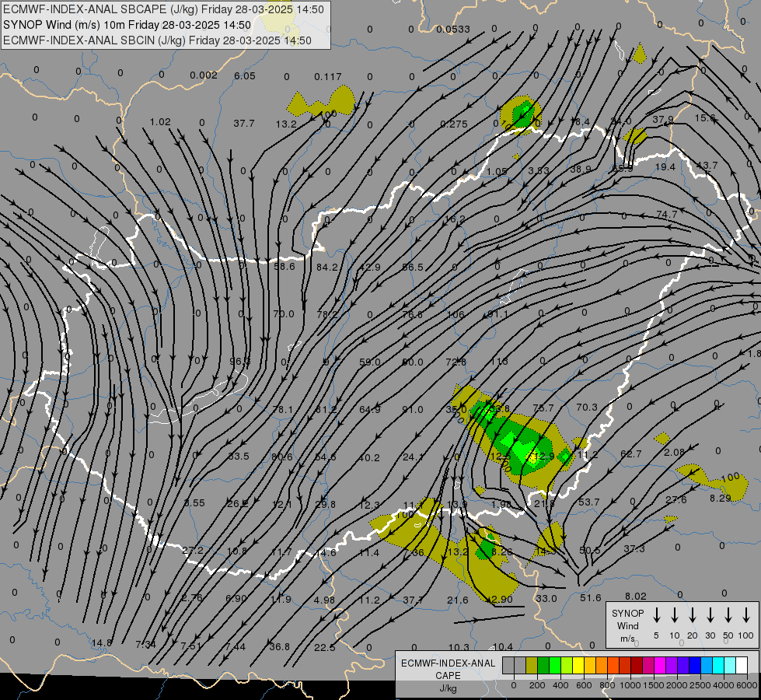The height and width of the screenshot is (700, 761).
Task: Select the 1000 tick label on the CAPE scale
Action: coord(630,685)
